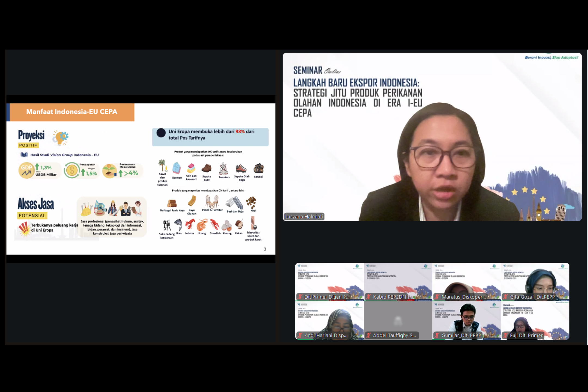This screenshot has height=392, width=588.
Task: Click muted mic icon next to Fuji Dit. Primer
Action: tap(506, 336)
